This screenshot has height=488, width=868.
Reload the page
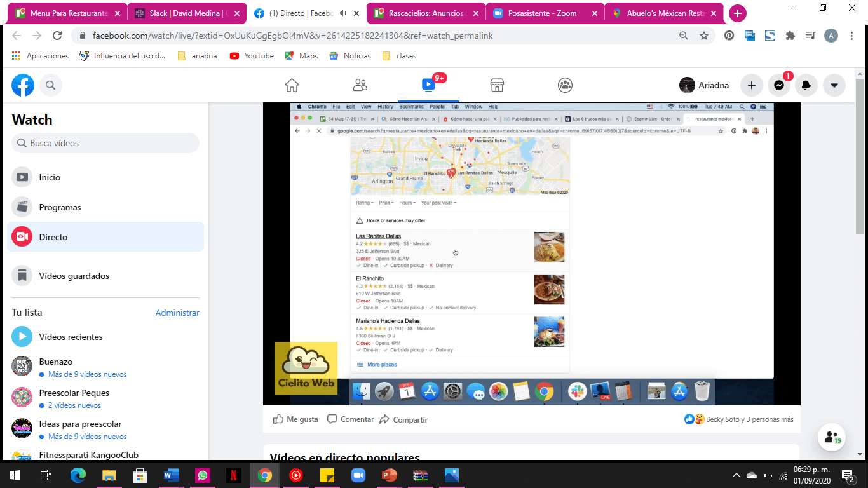pos(57,36)
